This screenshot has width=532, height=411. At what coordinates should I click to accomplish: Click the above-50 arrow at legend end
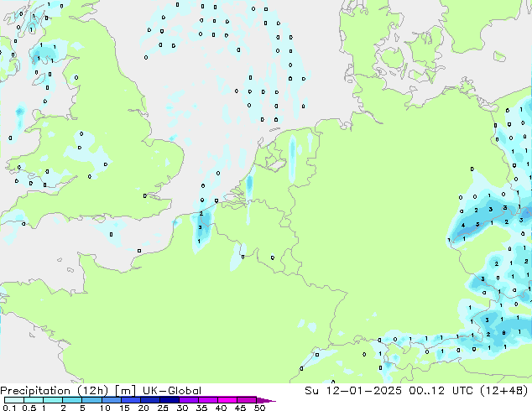pyautogui.click(x=266, y=400)
